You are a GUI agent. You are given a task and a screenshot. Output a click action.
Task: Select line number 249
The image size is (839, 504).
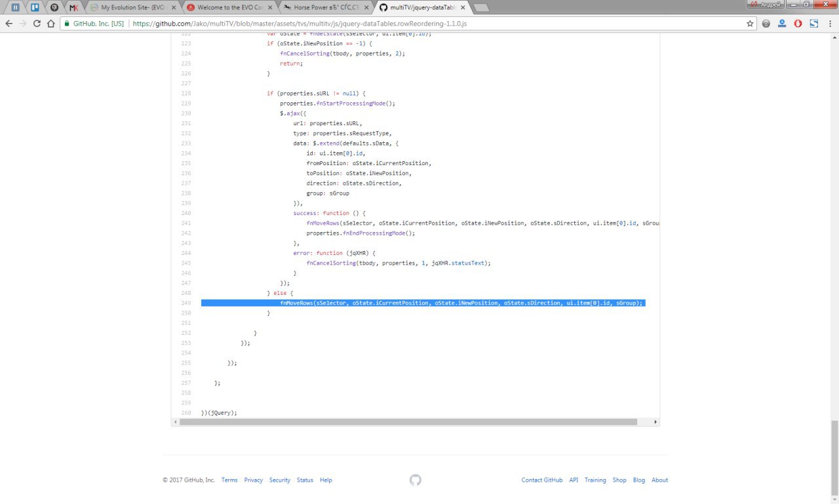point(186,303)
